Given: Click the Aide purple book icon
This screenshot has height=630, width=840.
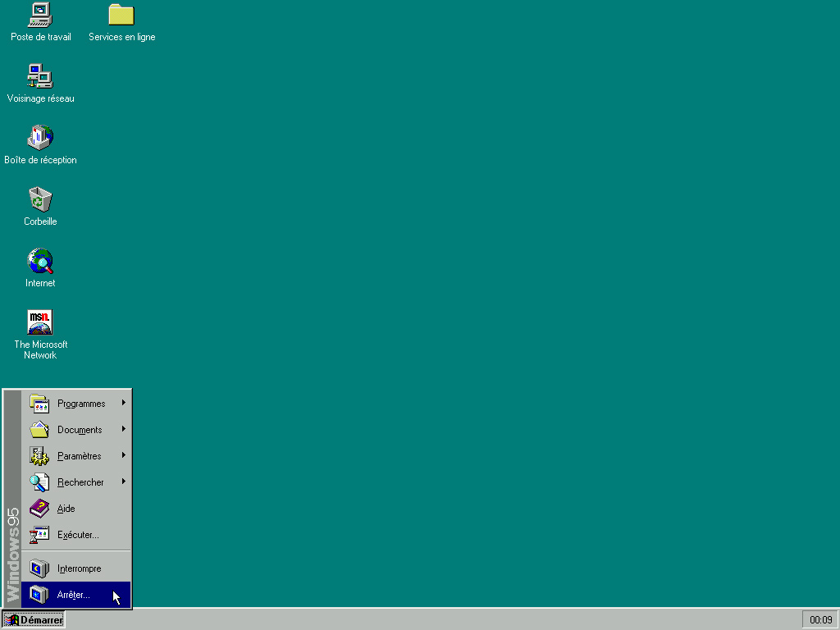Looking at the screenshot, I should tap(39, 509).
